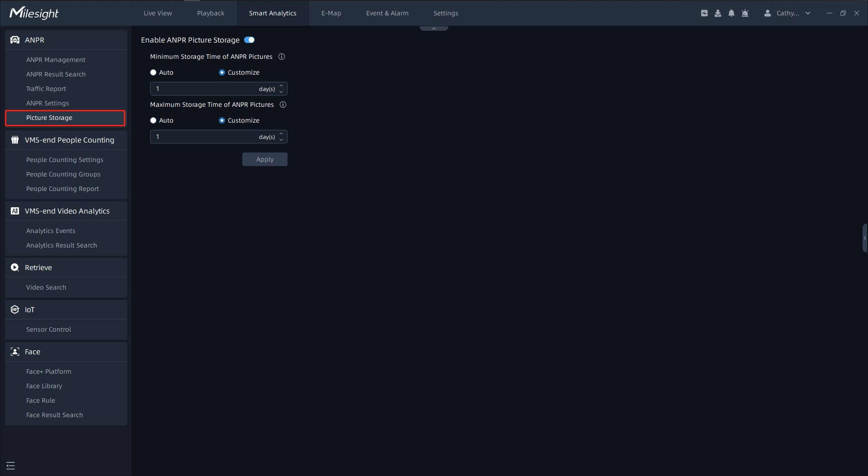This screenshot has width=868, height=476.
Task: Collapse the top navigation bar arrow
Action: pyautogui.click(x=434, y=28)
